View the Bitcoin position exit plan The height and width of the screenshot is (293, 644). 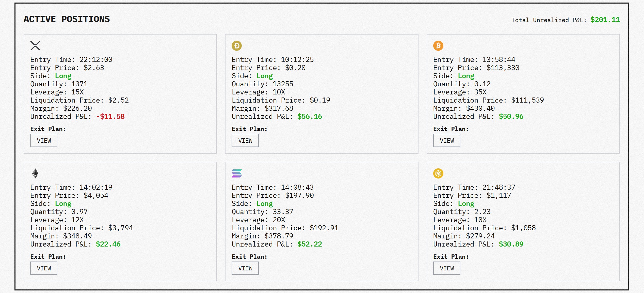click(x=446, y=140)
